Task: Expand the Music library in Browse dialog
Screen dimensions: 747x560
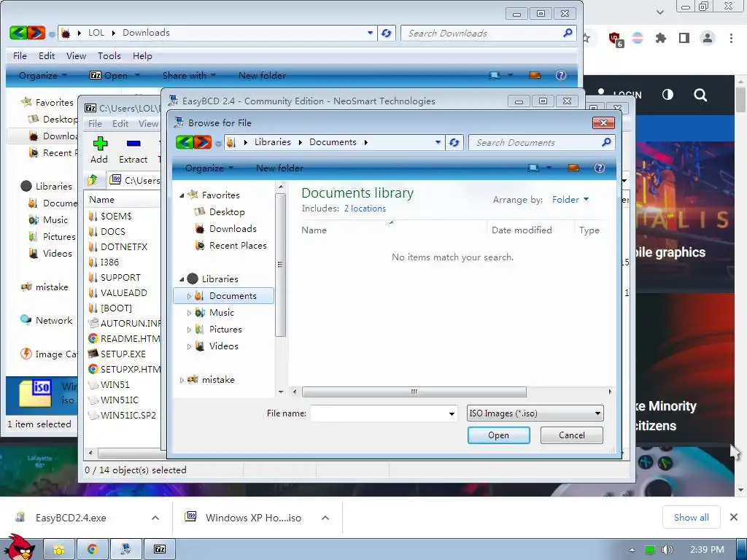Action: 189,313
